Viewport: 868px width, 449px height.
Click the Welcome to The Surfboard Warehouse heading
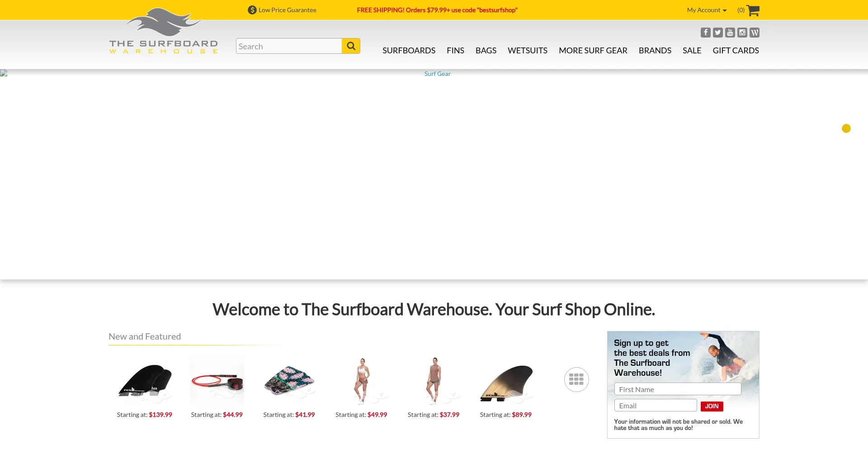coord(434,310)
